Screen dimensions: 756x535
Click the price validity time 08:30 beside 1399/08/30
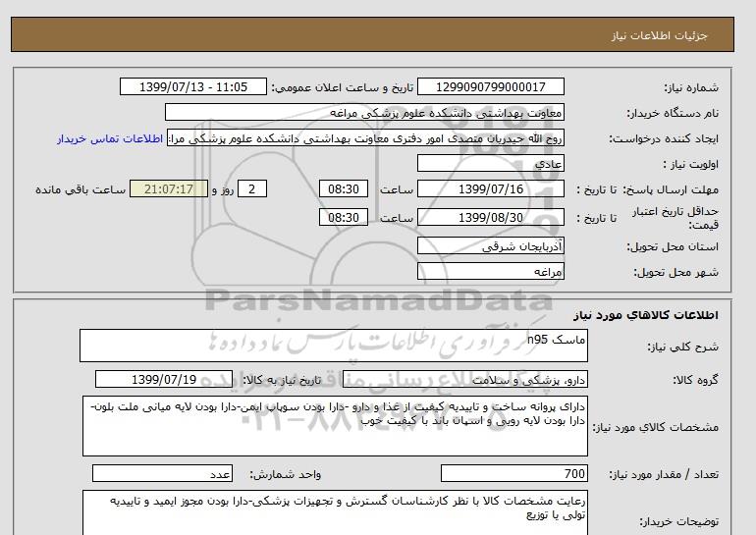pos(344,217)
